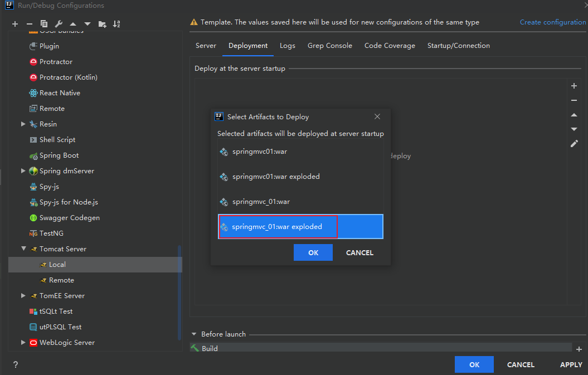The width and height of the screenshot is (588, 375).
Task: Select springmvc01:war artifact
Action: pos(301,152)
